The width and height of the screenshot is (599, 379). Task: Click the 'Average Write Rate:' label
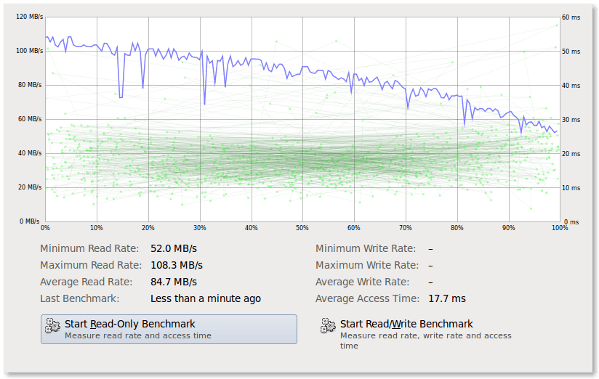362,282
